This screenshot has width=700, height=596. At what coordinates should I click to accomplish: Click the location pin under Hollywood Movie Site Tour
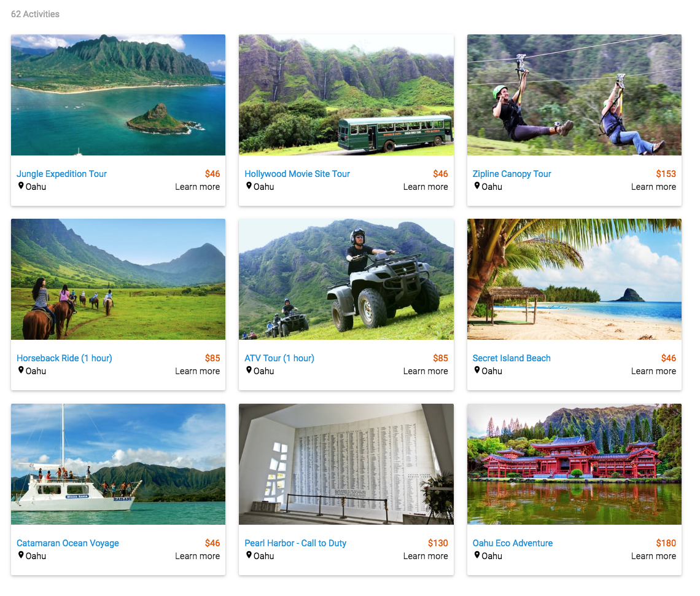(x=249, y=186)
